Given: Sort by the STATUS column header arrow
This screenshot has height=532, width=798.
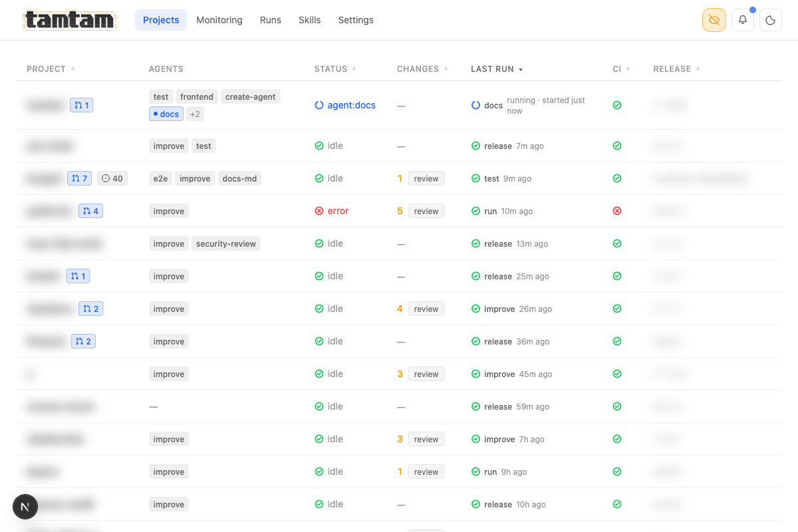Looking at the screenshot, I should tap(356, 68).
